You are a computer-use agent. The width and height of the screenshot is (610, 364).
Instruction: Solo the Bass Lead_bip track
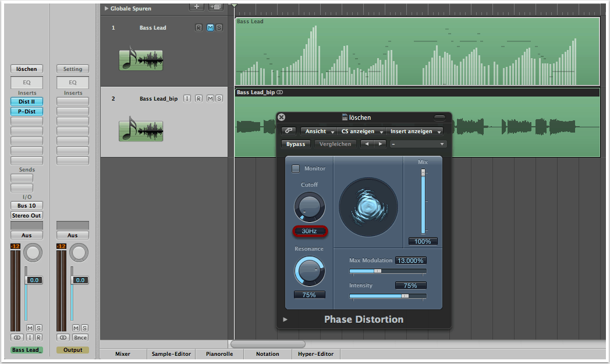pyautogui.click(x=219, y=99)
